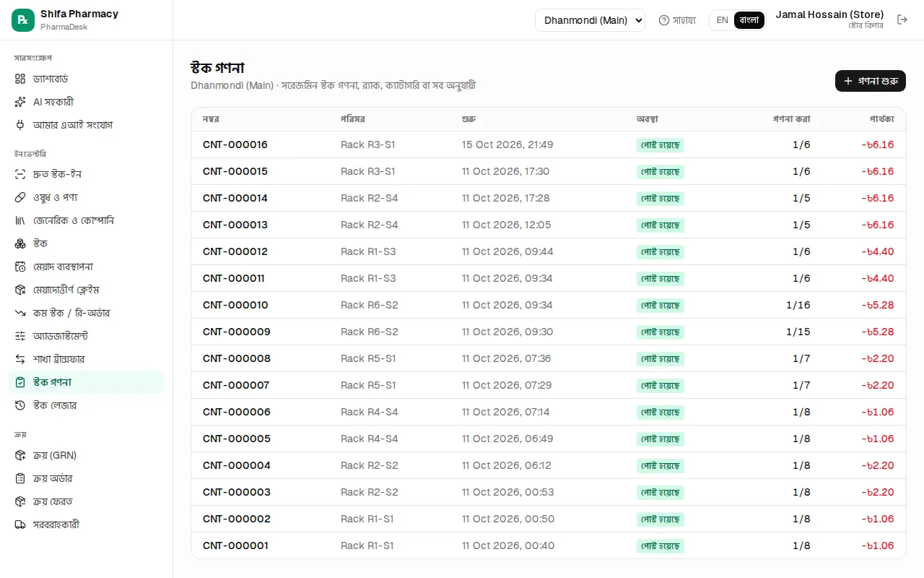Click the ক্রয় (GRN) package icon

coord(20,455)
